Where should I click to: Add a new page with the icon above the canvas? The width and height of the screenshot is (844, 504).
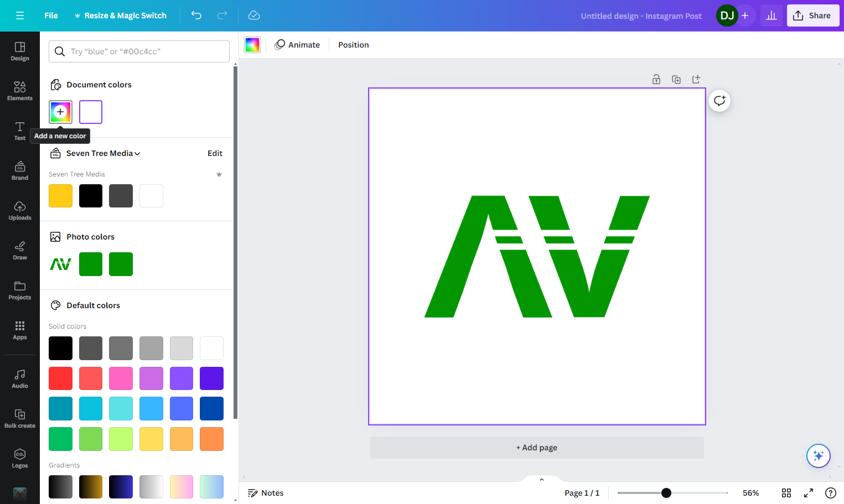pos(696,79)
